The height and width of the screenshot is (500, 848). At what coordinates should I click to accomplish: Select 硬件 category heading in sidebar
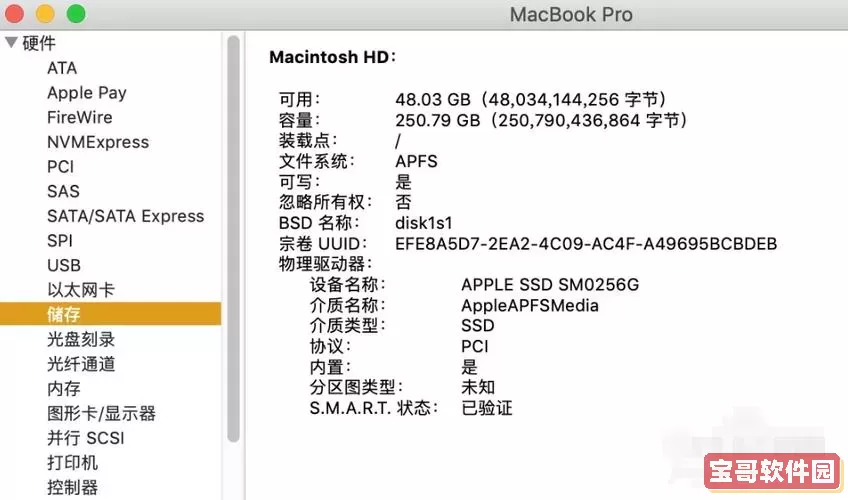(x=39, y=43)
